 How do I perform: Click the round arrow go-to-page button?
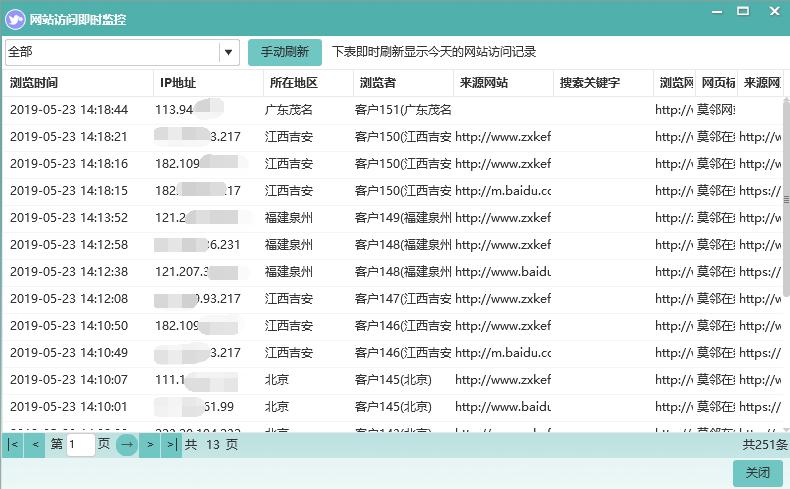127,445
